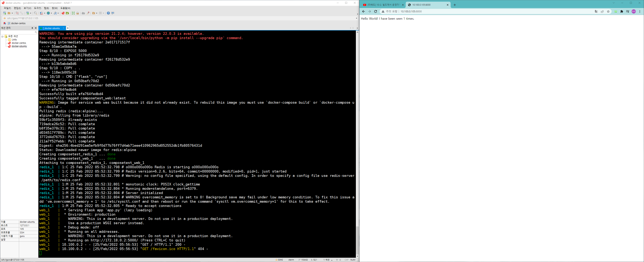The width and height of the screenshot is (644, 262).
Task: Open the session properties gear icon
Action: pos(28,13)
